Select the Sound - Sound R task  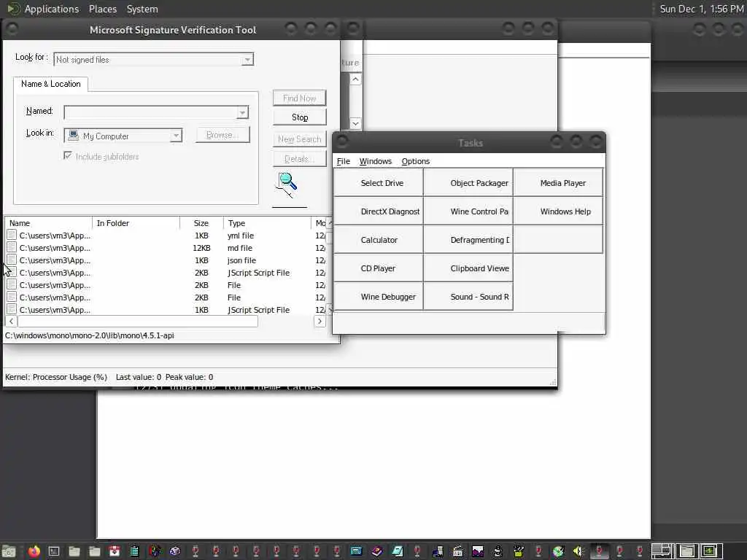click(468, 297)
